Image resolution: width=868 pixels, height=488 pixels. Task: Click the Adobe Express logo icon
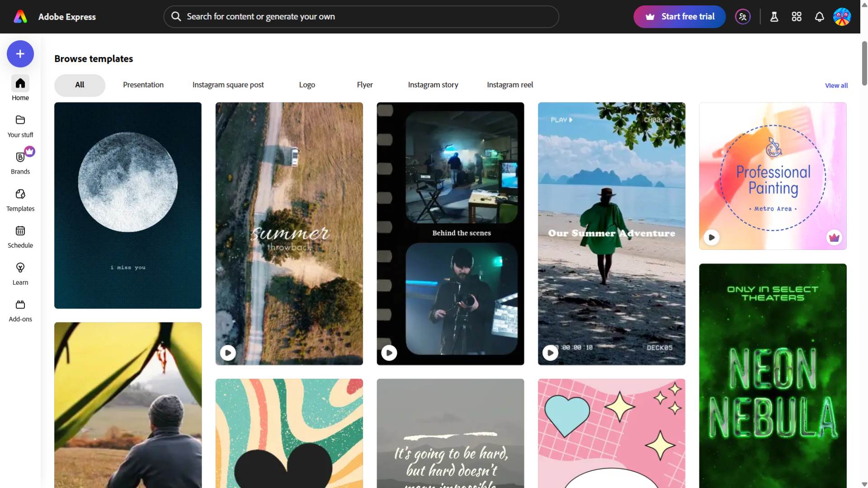click(x=20, y=17)
